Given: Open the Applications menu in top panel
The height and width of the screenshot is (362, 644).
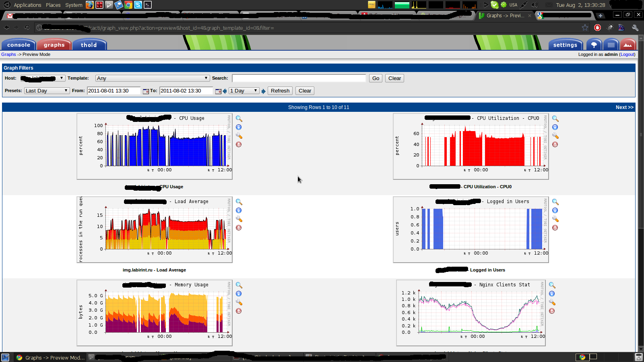Looking at the screenshot, I should pyautogui.click(x=27, y=5).
